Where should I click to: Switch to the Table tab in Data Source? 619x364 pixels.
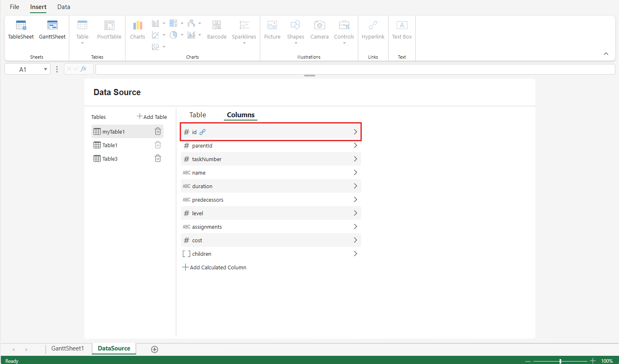coord(198,115)
